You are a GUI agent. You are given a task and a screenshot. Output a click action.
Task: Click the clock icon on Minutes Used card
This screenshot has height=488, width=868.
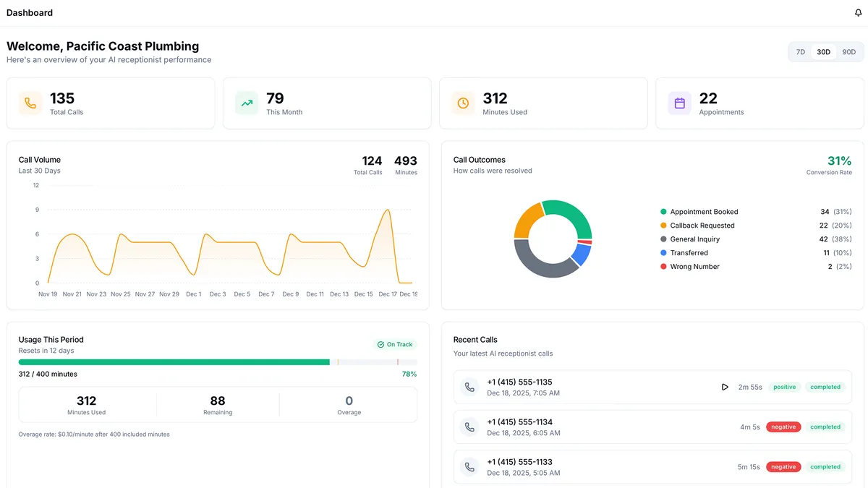coord(462,103)
